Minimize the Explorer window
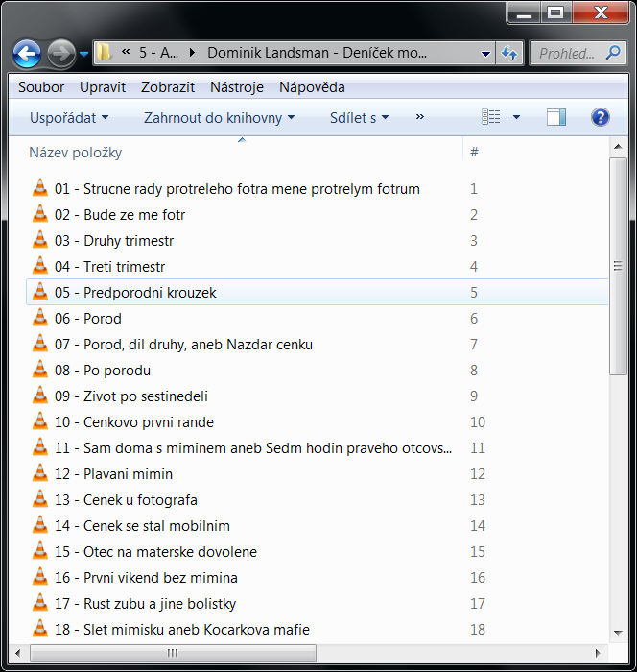637x672 pixels. click(x=524, y=12)
